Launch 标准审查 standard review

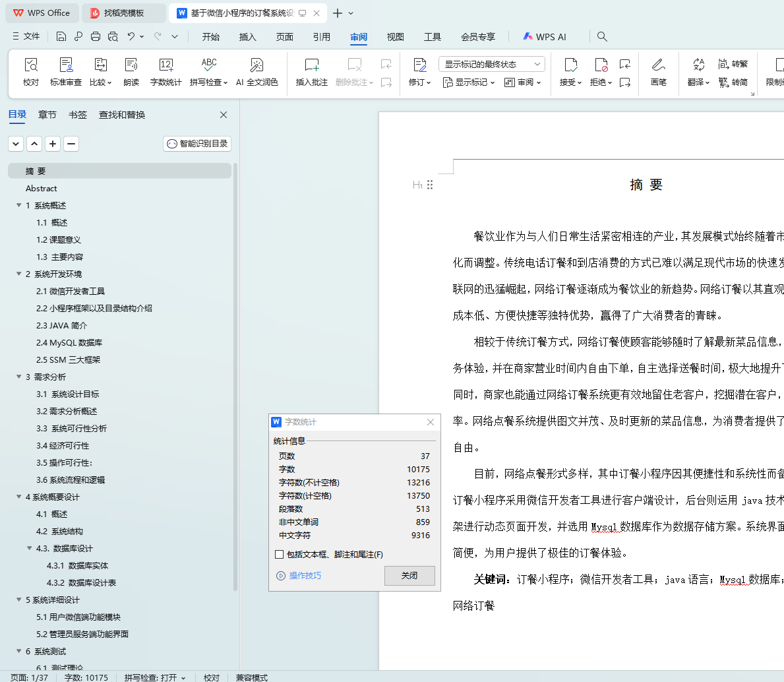(x=65, y=72)
